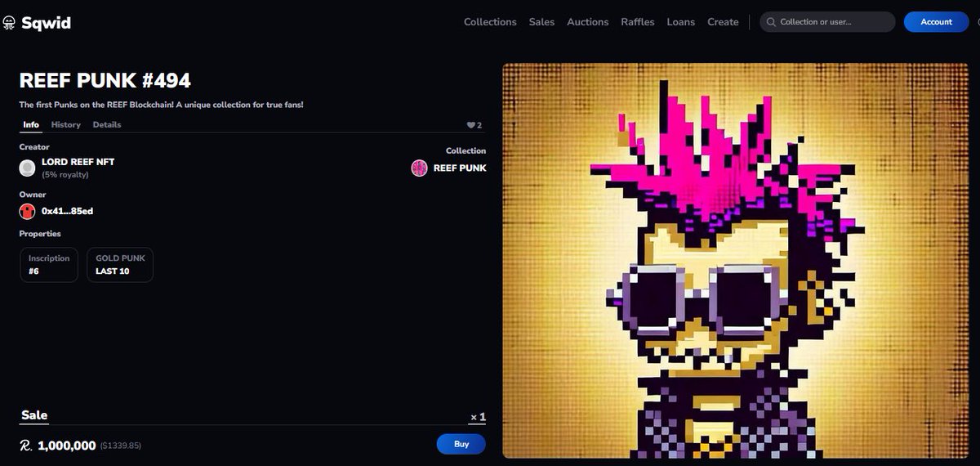Switch to the History tab

65,124
